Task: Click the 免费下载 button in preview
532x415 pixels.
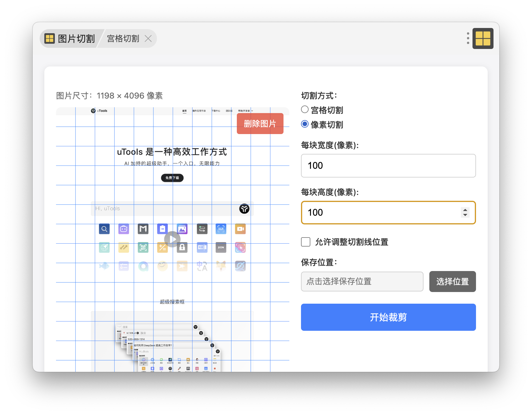Action: tap(172, 178)
